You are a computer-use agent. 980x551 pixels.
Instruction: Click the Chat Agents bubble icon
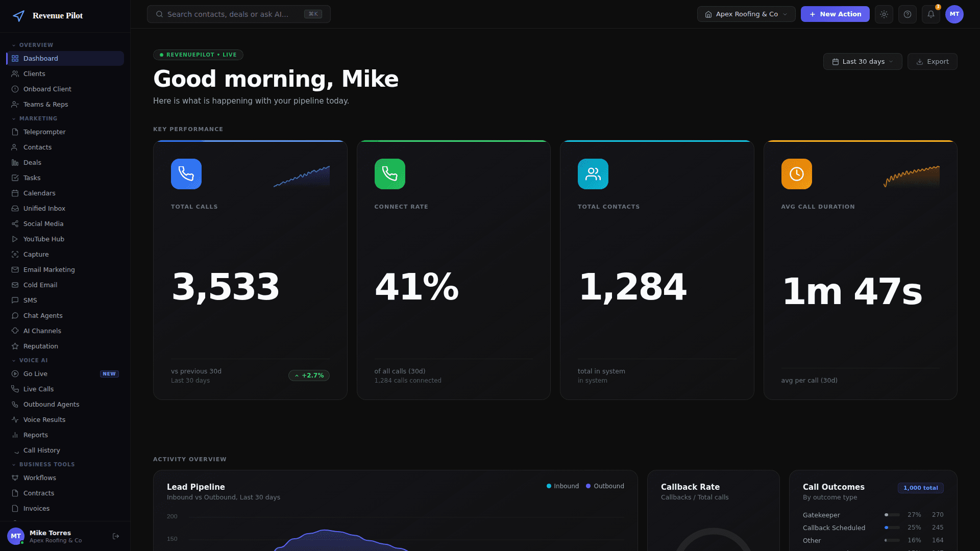tap(15, 316)
